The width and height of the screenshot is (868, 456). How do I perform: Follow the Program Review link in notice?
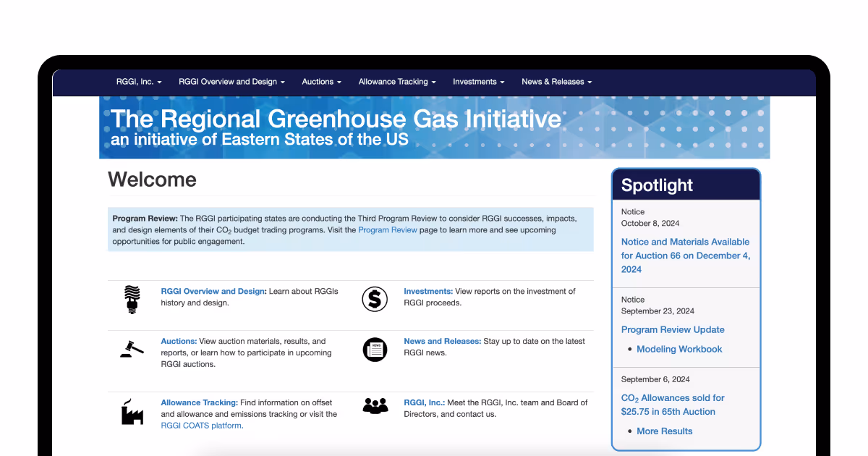tap(388, 230)
